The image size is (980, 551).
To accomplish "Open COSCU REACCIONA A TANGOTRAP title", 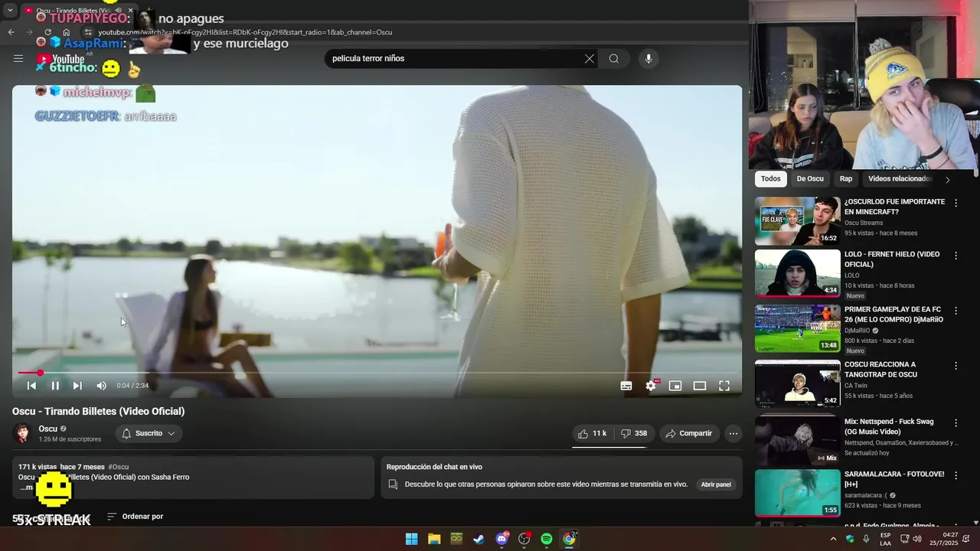I will 880,370.
